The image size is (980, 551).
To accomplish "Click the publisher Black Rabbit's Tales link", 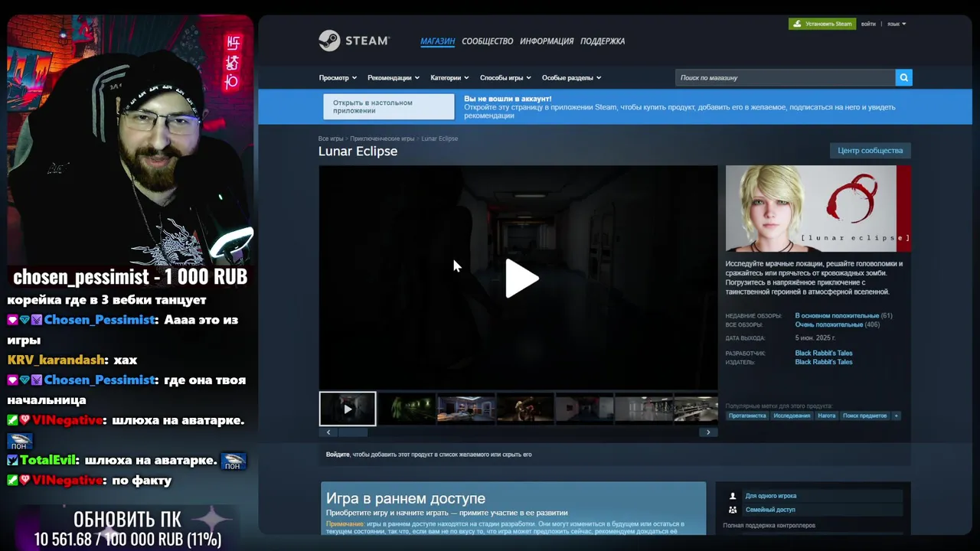I will (x=823, y=362).
